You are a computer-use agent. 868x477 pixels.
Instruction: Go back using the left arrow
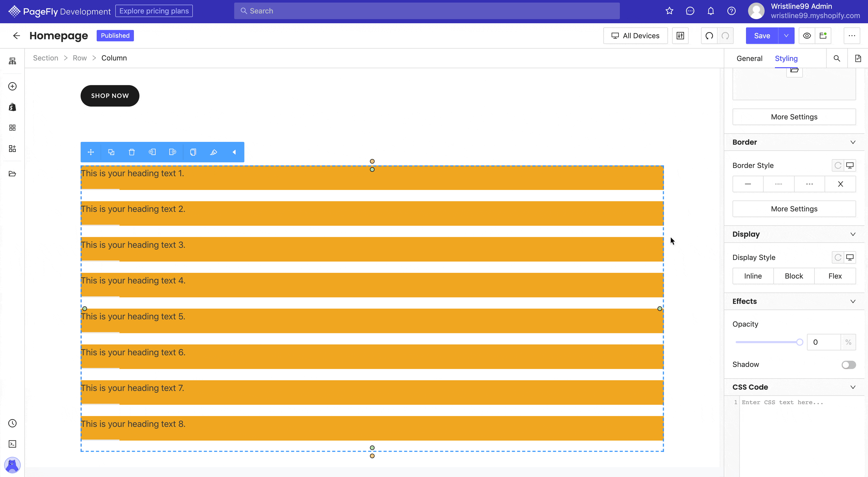(x=17, y=36)
